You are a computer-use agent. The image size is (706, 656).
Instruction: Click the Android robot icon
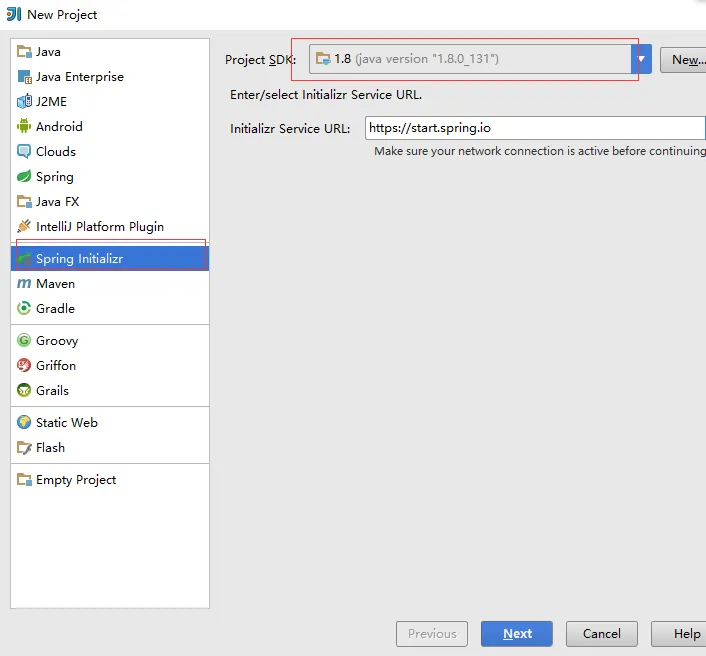tap(24, 127)
